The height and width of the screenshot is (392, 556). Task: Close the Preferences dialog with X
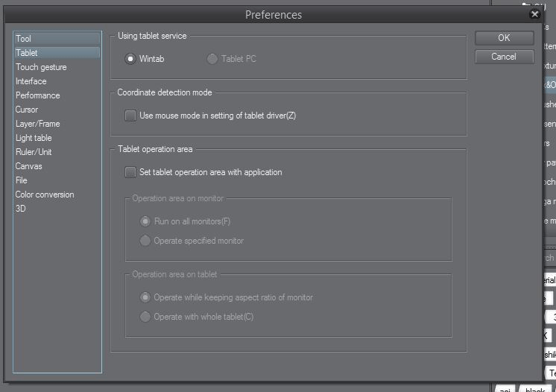(535, 14)
